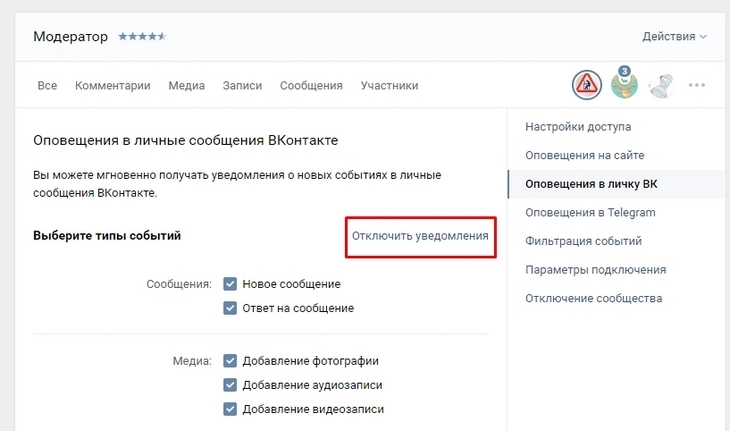Click the Модератор title
This screenshot has height=431, width=730.
(x=70, y=36)
